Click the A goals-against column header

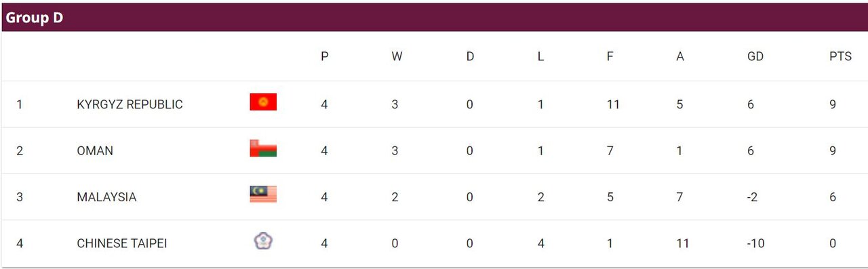point(680,57)
